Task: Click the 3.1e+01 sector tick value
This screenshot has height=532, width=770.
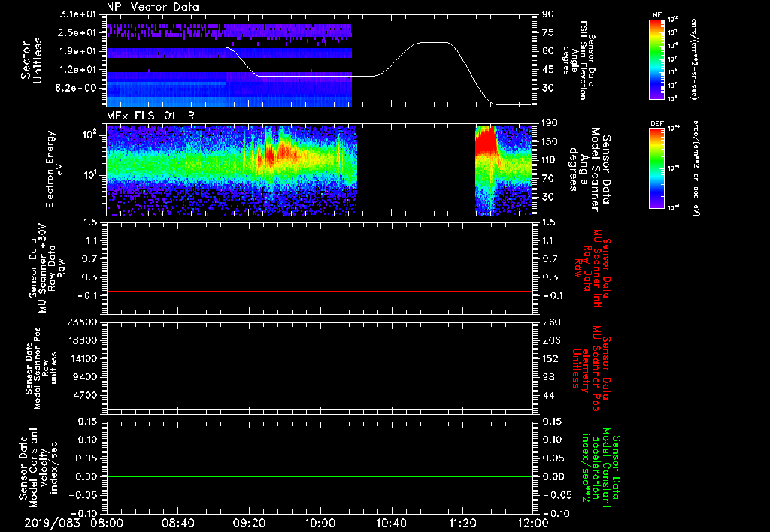Action: [x=77, y=14]
